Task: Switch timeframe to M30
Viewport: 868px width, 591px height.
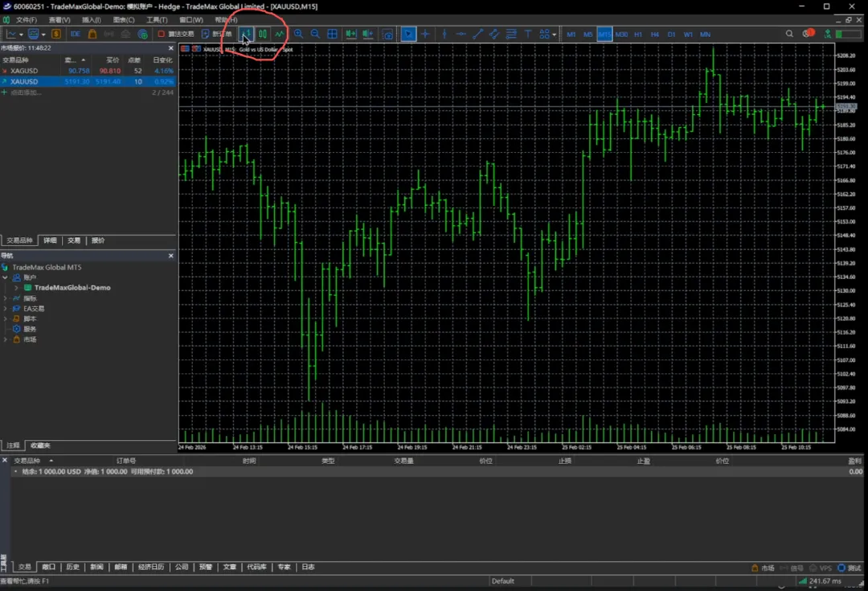Action: click(x=621, y=35)
